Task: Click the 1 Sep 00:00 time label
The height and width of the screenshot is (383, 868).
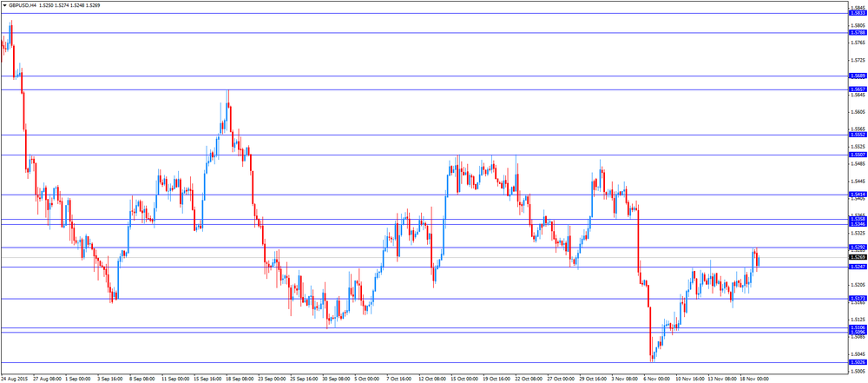Action: pyautogui.click(x=77, y=380)
